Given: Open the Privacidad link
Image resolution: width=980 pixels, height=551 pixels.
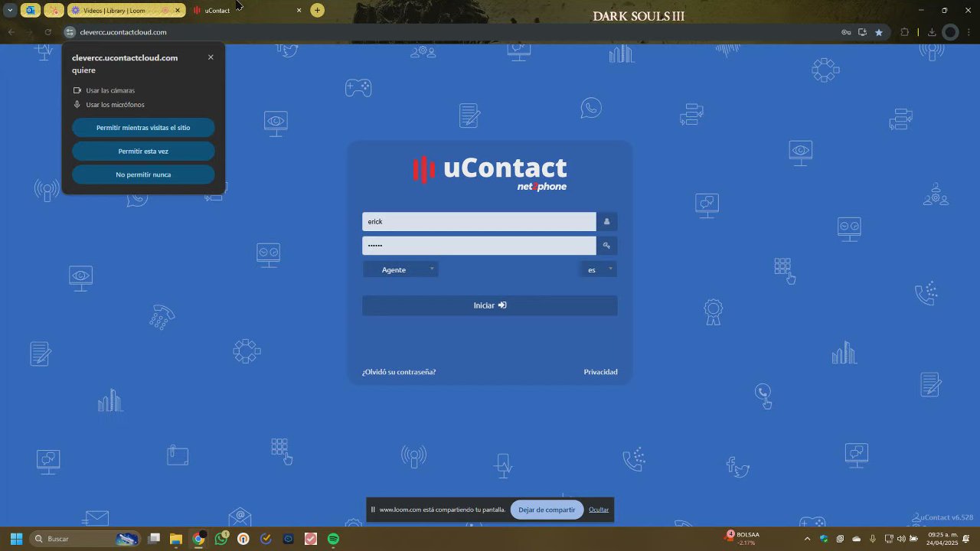Looking at the screenshot, I should 600,372.
